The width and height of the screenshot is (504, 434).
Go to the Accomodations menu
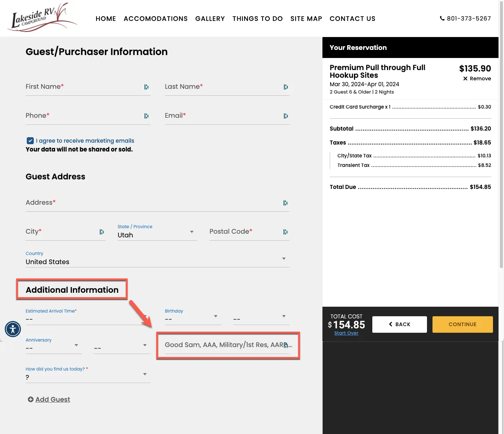coord(156,19)
